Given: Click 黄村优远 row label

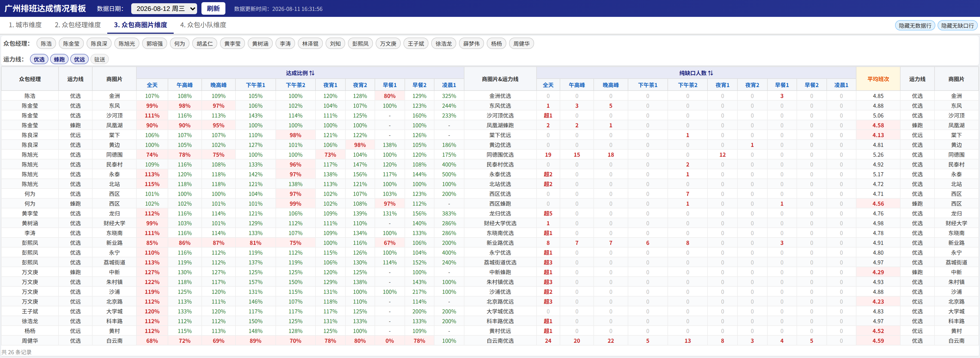Looking at the screenshot, I should tap(500, 331).
